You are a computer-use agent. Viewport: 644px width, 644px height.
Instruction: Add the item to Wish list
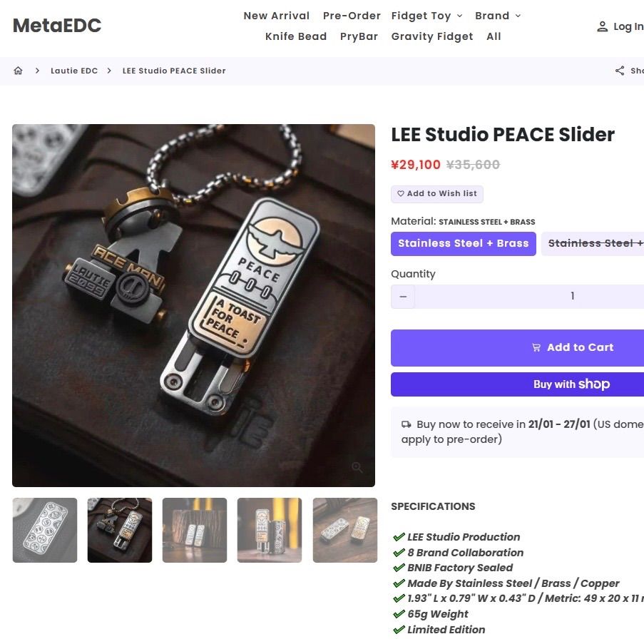436,193
